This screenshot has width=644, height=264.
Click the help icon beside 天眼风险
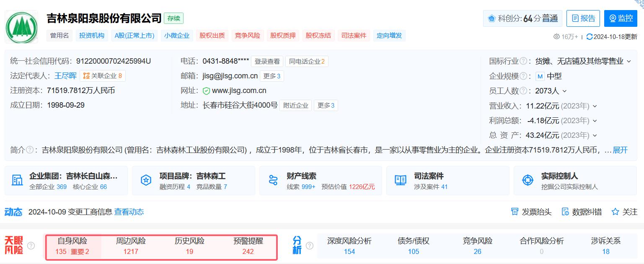[x=31, y=246]
